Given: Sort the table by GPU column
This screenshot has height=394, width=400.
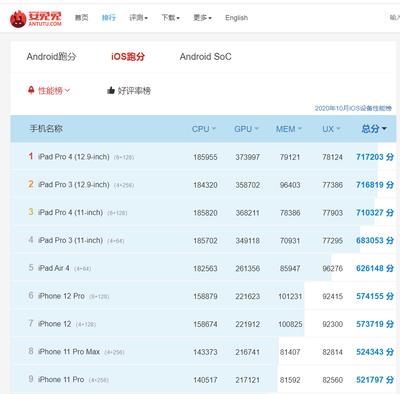Looking at the screenshot, I should pyautogui.click(x=246, y=129).
